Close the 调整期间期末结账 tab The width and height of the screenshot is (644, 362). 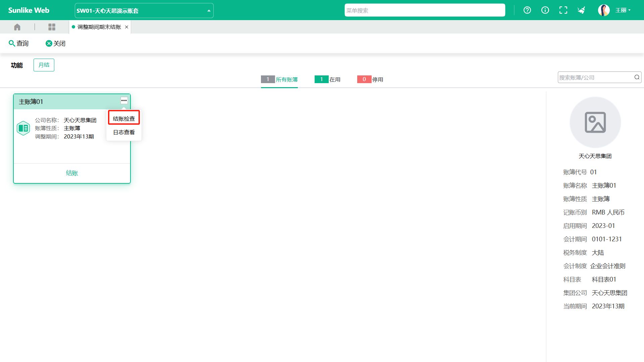pos(126,27)
